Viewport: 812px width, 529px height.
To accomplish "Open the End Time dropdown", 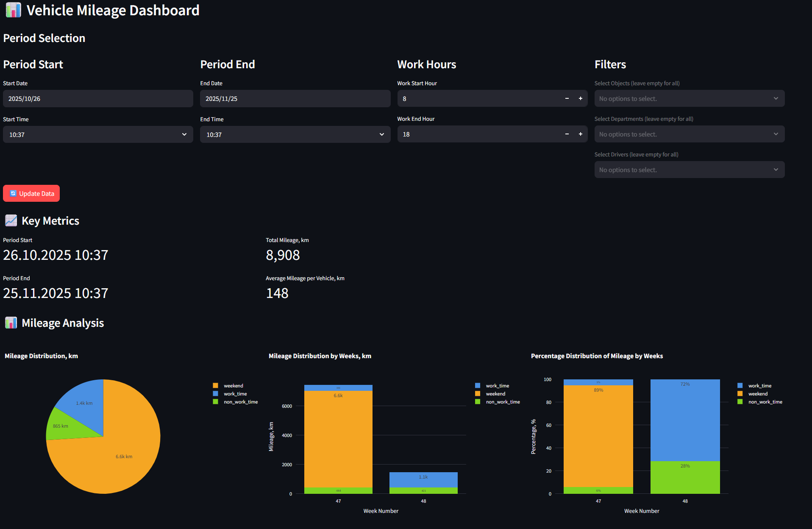I will [295, 135].
